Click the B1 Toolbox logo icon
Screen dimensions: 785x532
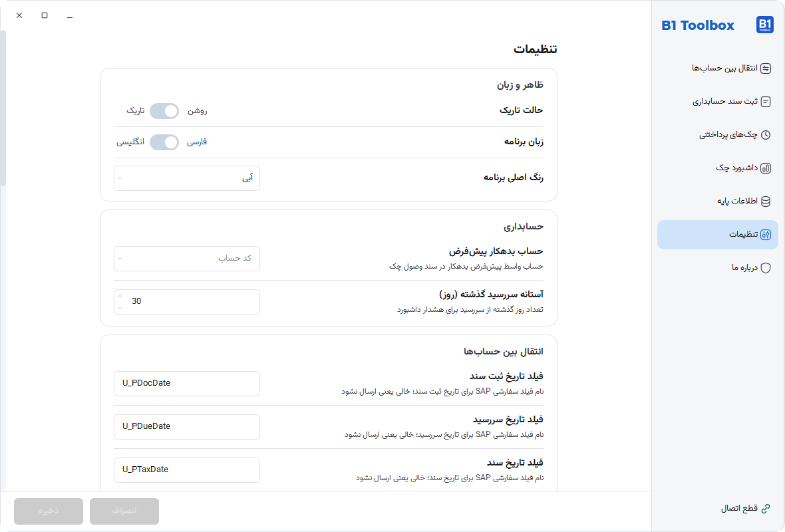tap(764, 25)
